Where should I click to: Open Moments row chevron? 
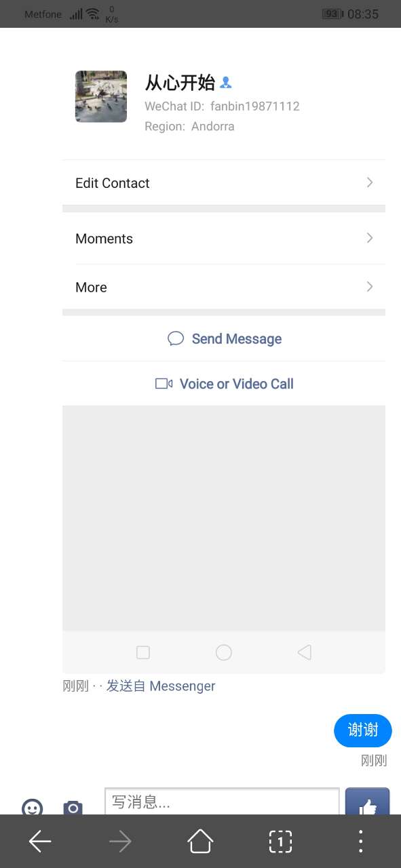point(370,238)
